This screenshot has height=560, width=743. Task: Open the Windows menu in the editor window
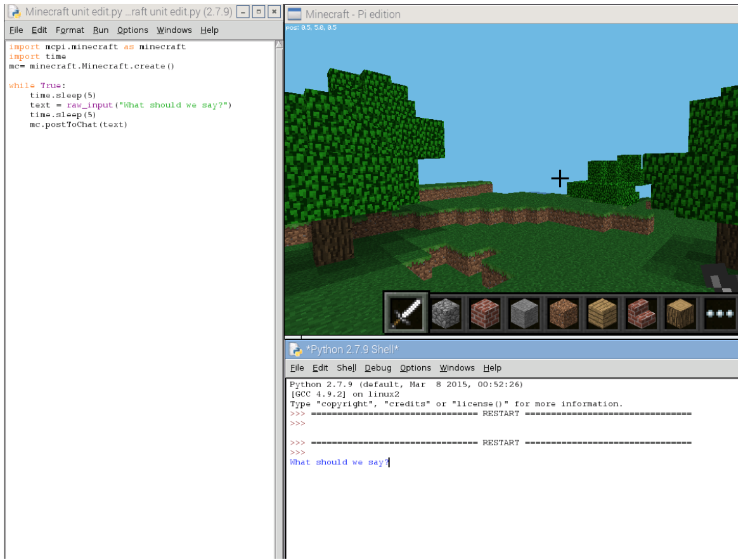pos(174,30)
